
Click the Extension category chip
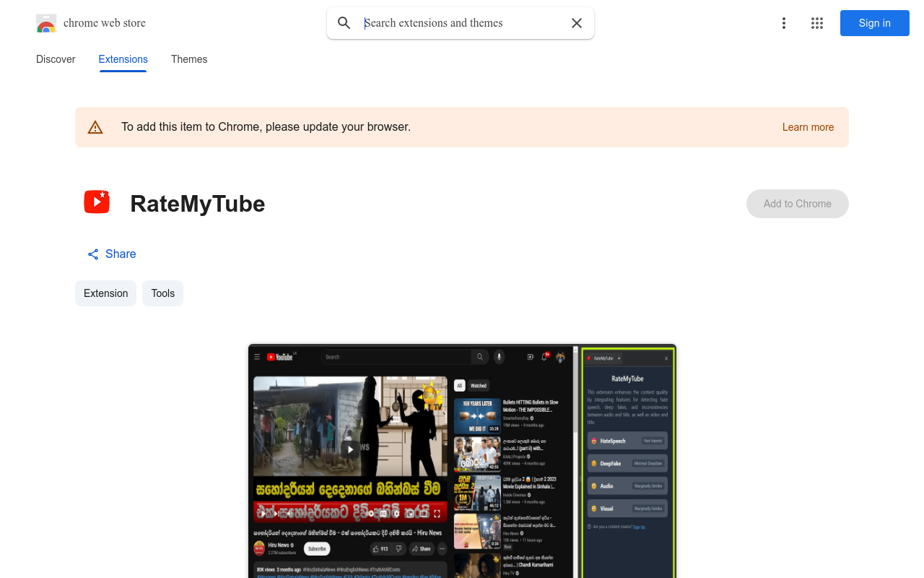tap(105, 293)
